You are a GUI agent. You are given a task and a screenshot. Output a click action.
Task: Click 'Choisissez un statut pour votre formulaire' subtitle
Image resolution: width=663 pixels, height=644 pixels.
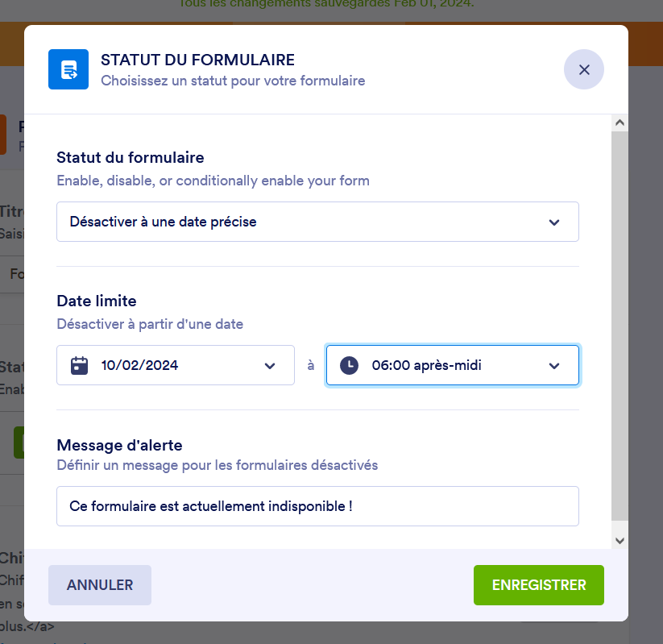(233, 81)
